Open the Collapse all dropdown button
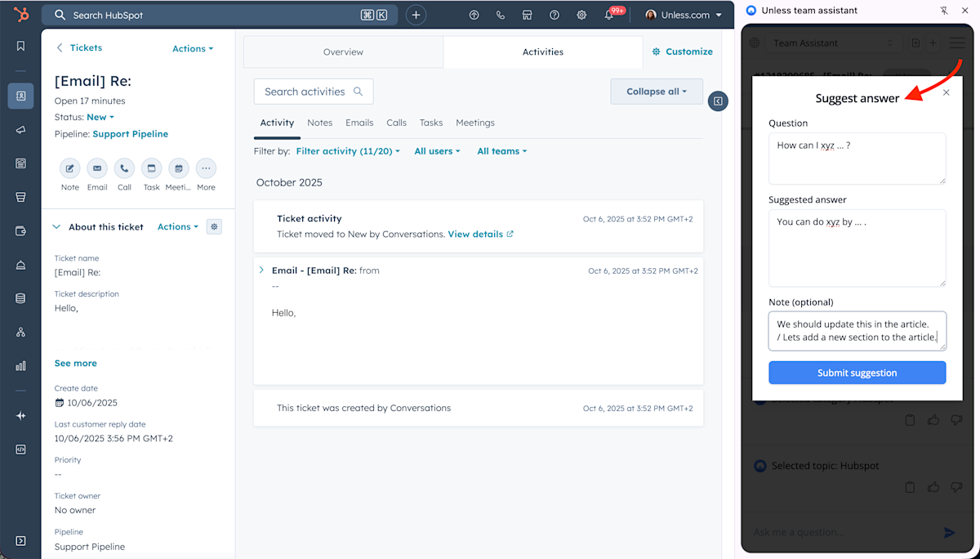Image resolution: width=980 pixels, height=559 pixels. [x=657, y=92]
